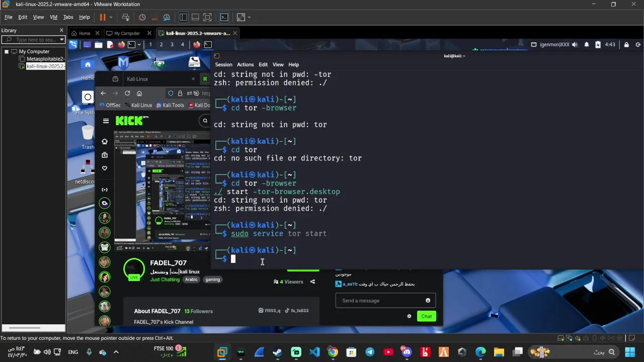Go back in the Firefox browser
644x362 pixels.
point(103,93)
